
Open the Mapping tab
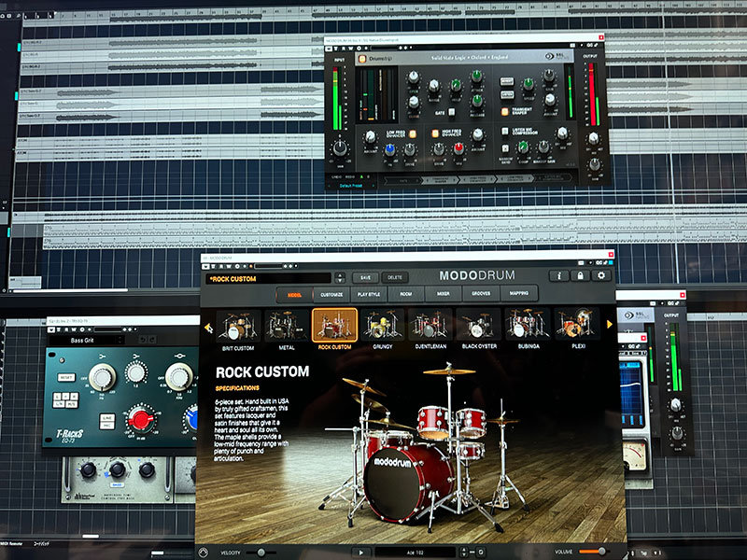pos(519,293)
